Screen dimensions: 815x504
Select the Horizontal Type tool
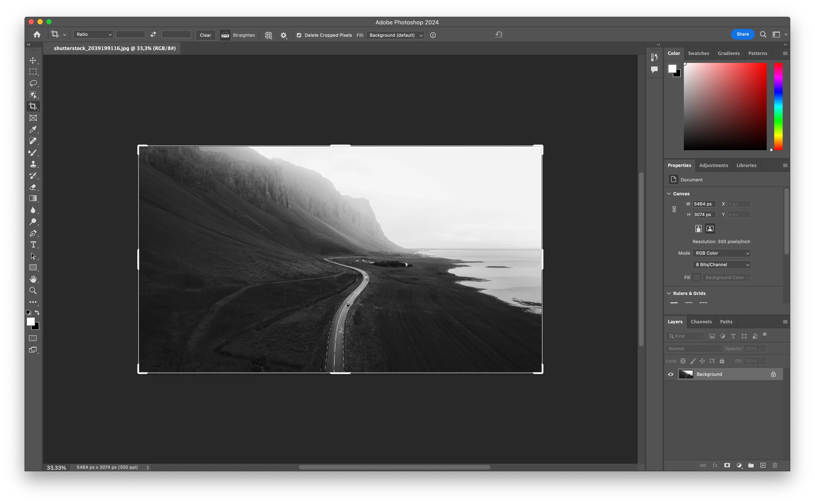(x=33, y=245)
